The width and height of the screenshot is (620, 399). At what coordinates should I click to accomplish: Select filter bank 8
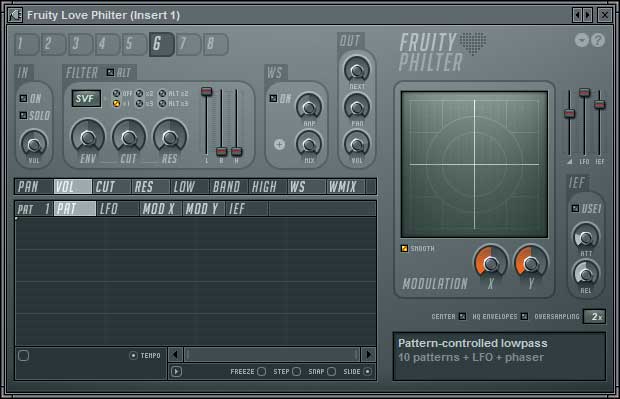coord(216,44)
